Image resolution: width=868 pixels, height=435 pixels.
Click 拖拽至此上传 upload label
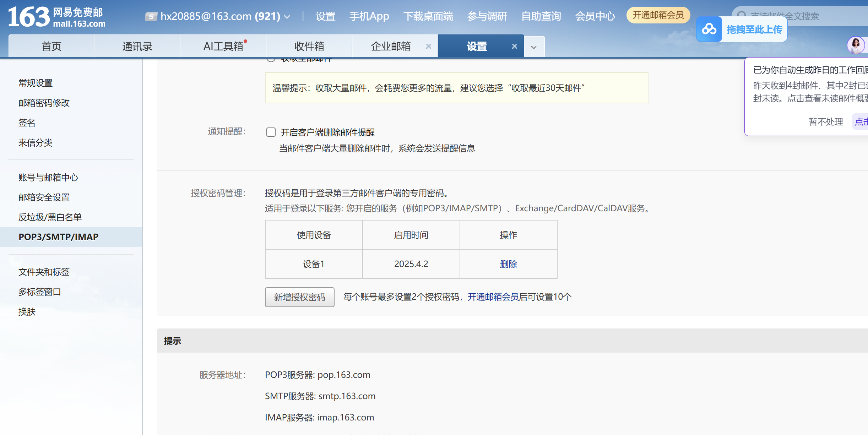(x=754, y=29)
